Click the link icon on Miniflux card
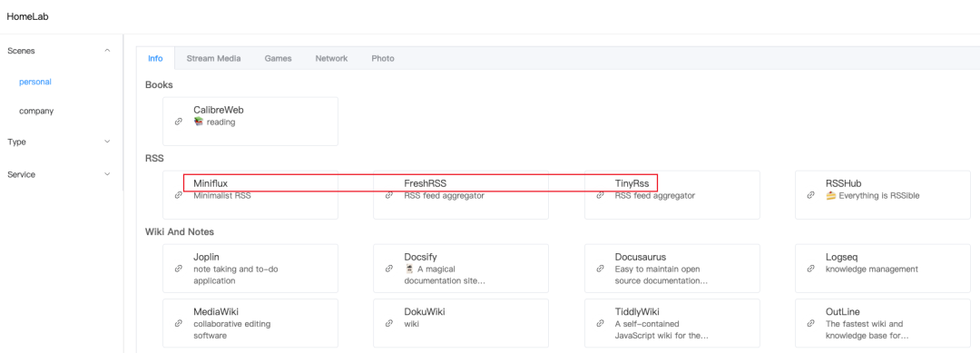This screenshot has width=980, height=353. 178,195
